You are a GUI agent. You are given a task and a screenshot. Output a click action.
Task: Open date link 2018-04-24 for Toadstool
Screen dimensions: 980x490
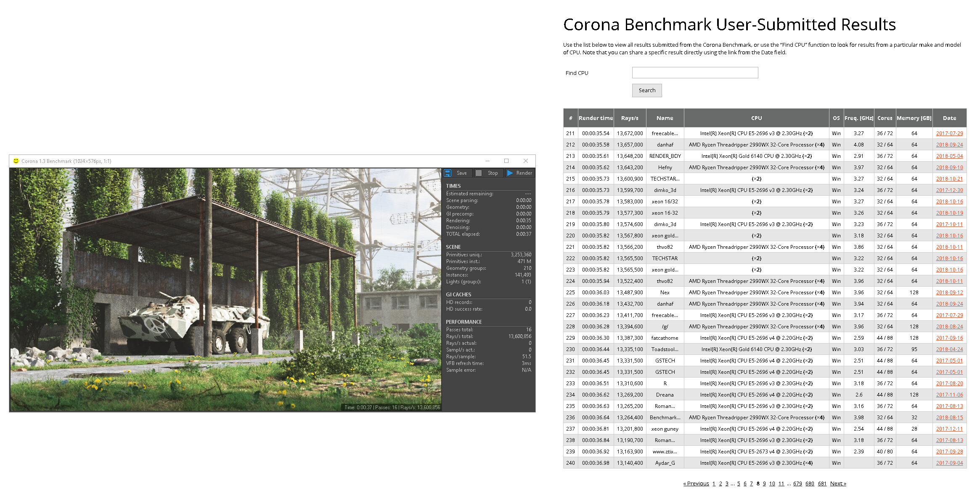click(x=949, y=349)
